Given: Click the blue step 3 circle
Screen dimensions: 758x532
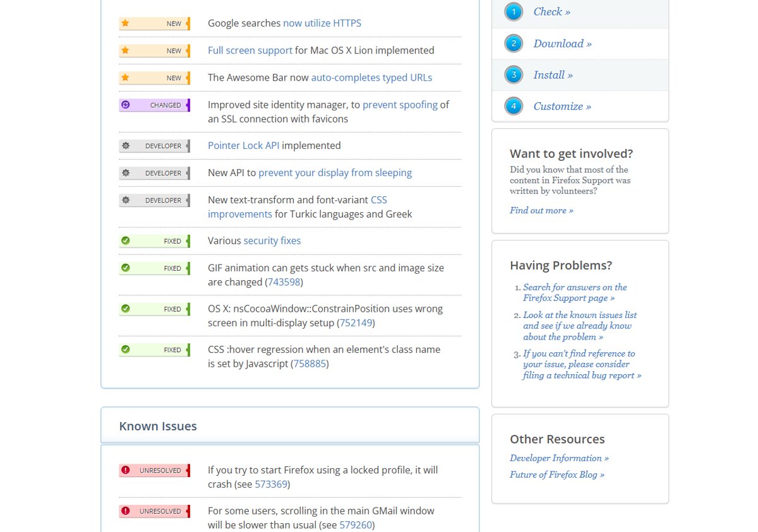Looking at the screenshot, I should (514, 75).
